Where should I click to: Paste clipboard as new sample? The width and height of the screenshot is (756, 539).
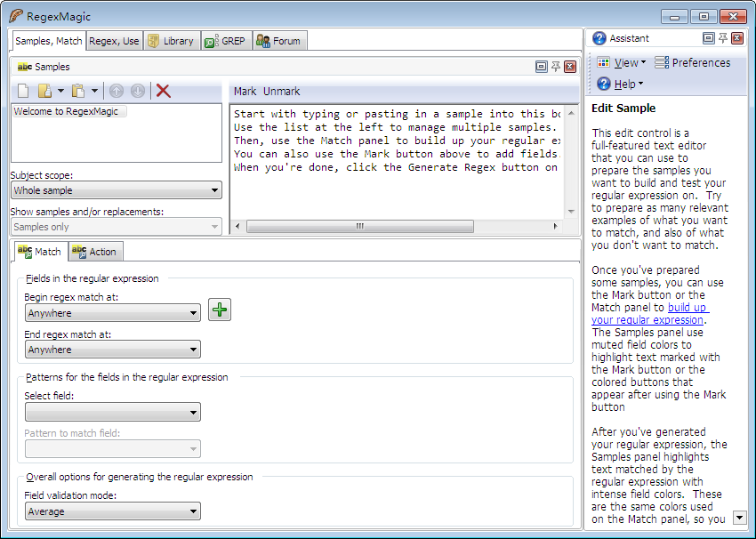[78, 91]
